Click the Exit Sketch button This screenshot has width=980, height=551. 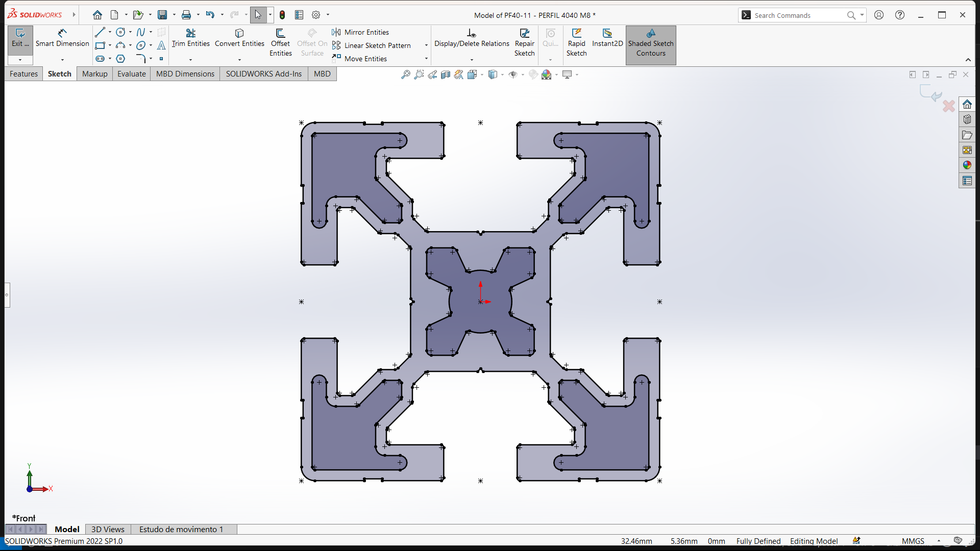[x=20, y=39]
